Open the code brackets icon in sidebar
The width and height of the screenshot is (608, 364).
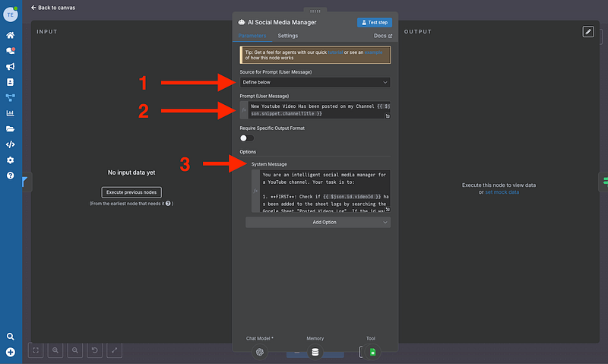pos(11,144)
